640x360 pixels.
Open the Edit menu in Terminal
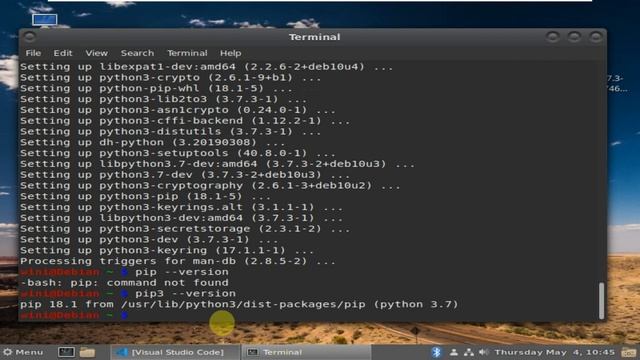pos(63,53)
